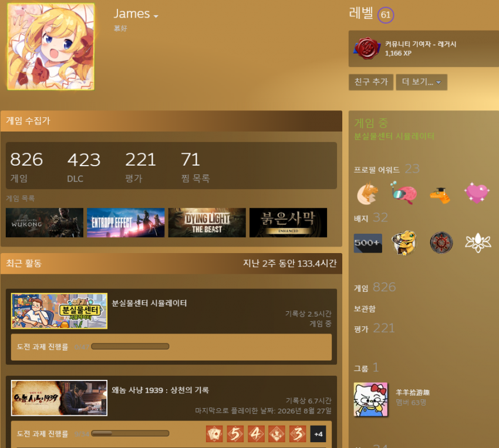Click the yellow dinosaur mascot badge icon
499x448 pixels.
pyautogui.click(x=404, y=242)
